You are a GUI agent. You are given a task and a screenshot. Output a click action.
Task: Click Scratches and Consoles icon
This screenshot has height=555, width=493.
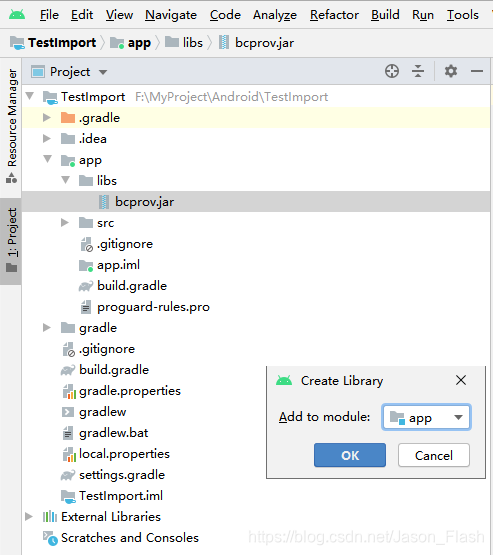[x=50, y=538]
